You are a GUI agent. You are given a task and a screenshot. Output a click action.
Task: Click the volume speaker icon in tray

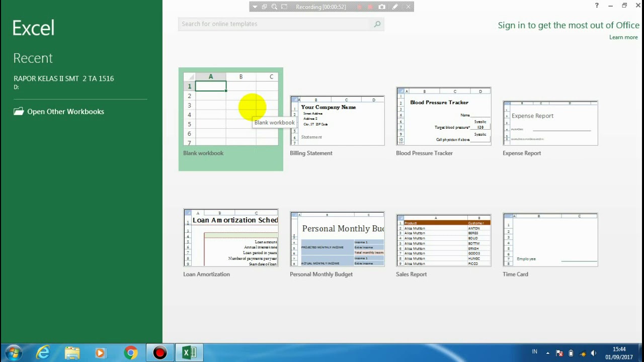coord(594,353)
